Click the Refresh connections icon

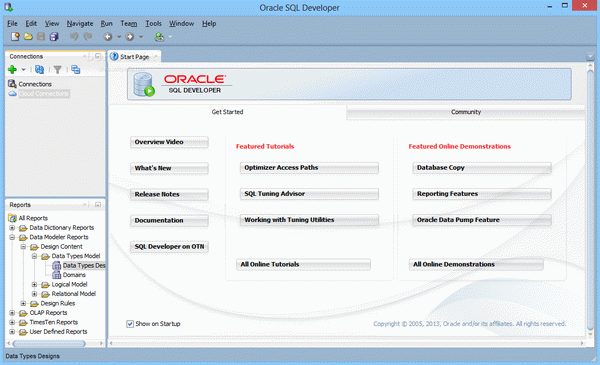point(39,69)
